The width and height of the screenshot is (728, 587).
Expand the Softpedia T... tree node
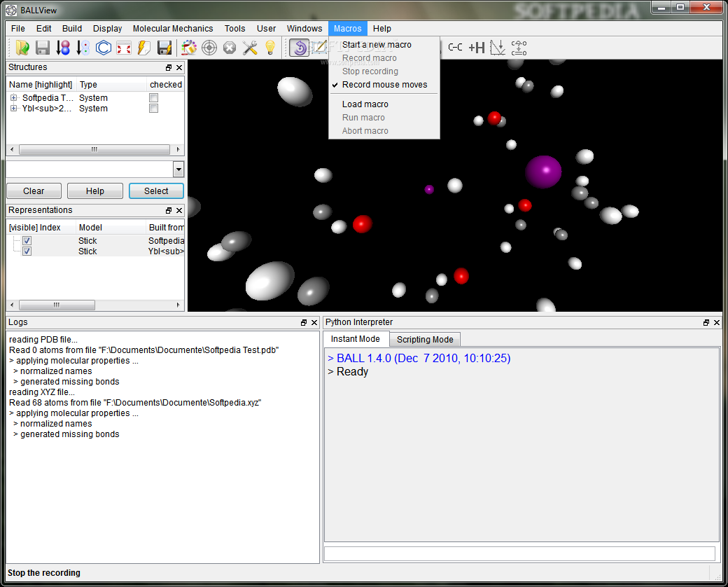click(x=14, y=97)
